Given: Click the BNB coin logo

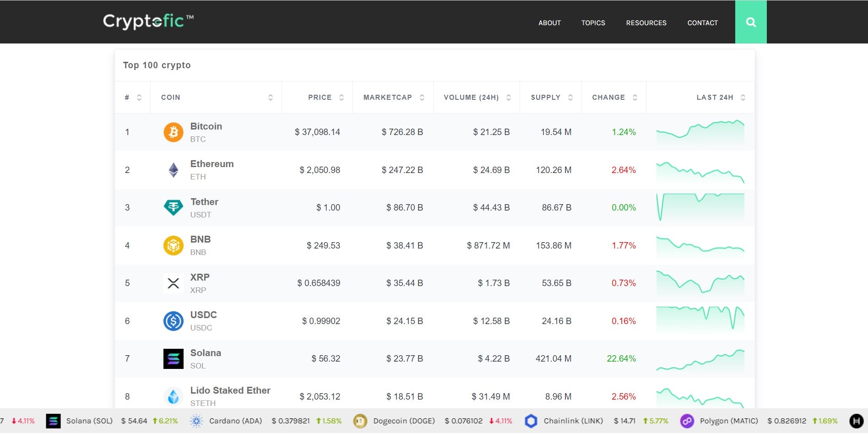Looking at the screenshot, I should pyautogui.click(x=174, y=245).
